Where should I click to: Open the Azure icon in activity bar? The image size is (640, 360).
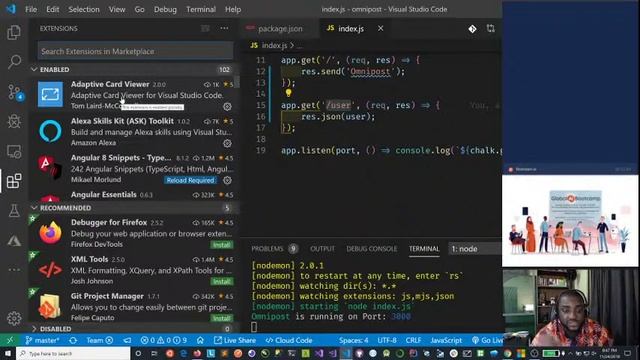pos(14,240)
